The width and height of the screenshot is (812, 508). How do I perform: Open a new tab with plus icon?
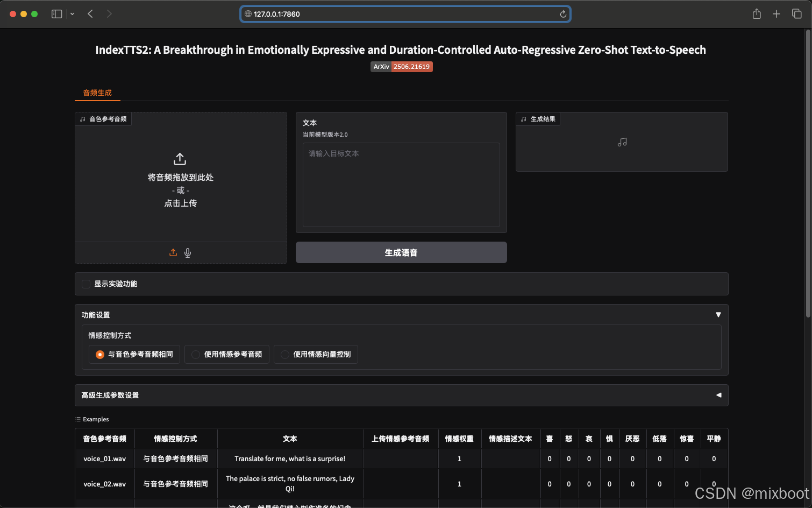click(x=776, y=14)
